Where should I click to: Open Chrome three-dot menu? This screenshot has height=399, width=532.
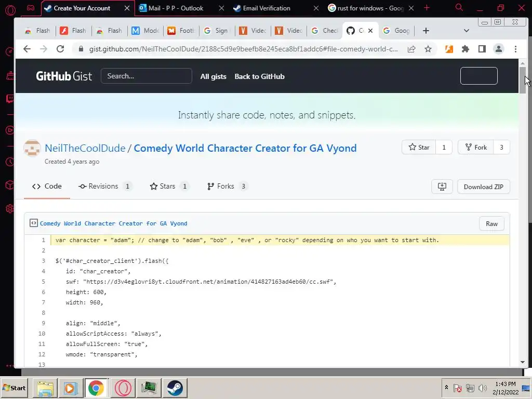pos(515,49)
